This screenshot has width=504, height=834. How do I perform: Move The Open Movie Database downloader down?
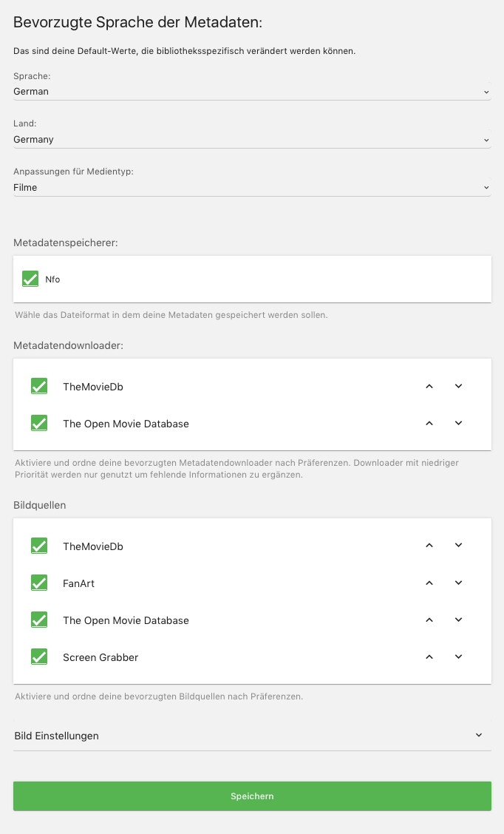click(458, 424)
